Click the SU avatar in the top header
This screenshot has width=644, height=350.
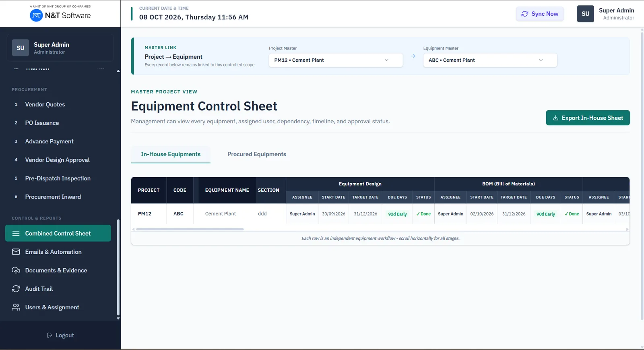pos(586,14)
